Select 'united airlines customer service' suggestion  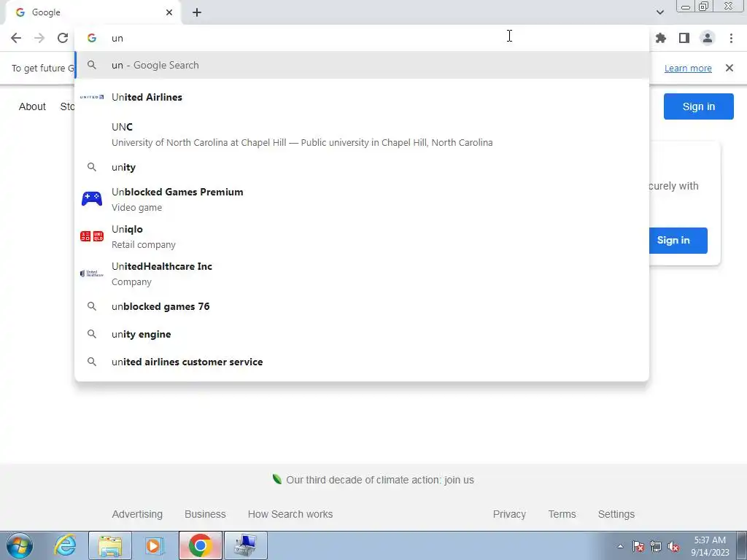362,362
